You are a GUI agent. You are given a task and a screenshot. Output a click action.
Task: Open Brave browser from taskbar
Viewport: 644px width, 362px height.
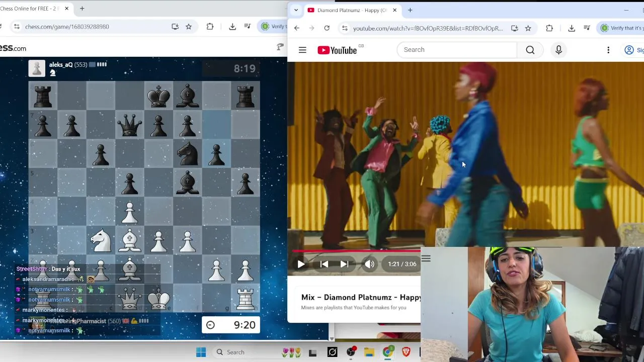tap(406, 352)
